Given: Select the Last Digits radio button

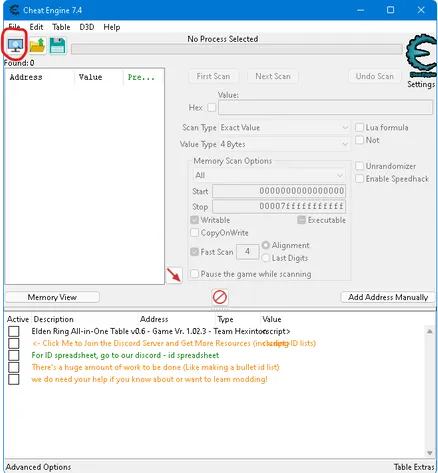Looking at the screenshot, I should (266, 258).
